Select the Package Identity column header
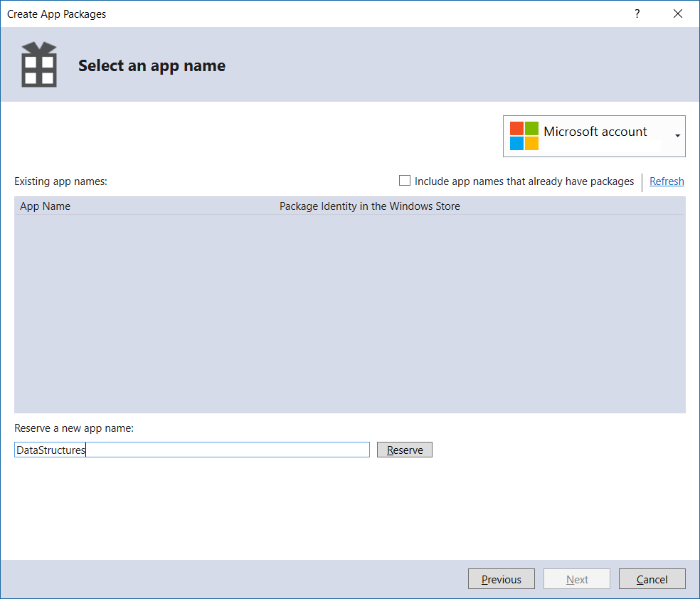 point(369,206)
